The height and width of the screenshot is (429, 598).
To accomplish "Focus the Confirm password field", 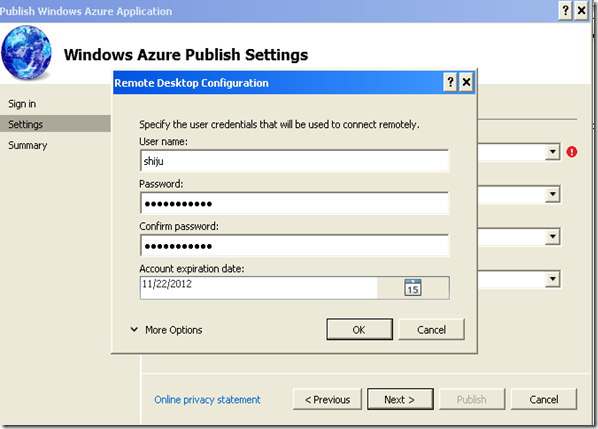I will click(294, 246).
